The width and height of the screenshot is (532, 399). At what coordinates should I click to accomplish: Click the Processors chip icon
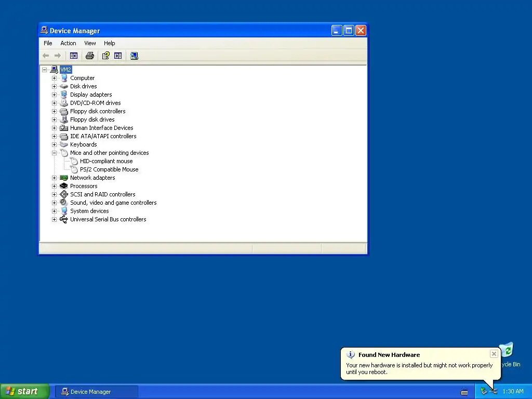pyautogui.click(x=64, y=186)
